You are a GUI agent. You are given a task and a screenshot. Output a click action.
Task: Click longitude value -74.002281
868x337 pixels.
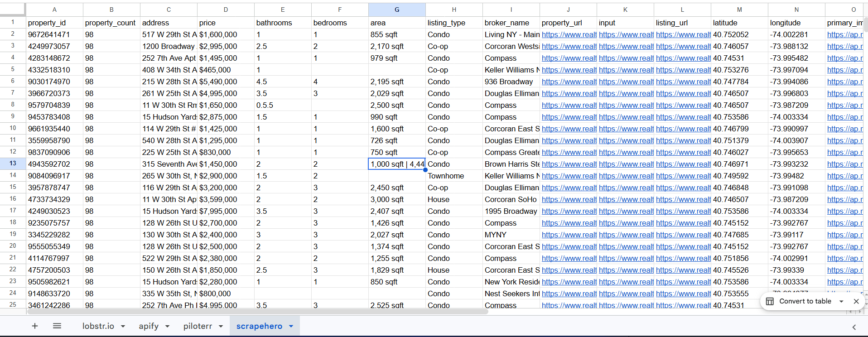click(x=796, y=34)
